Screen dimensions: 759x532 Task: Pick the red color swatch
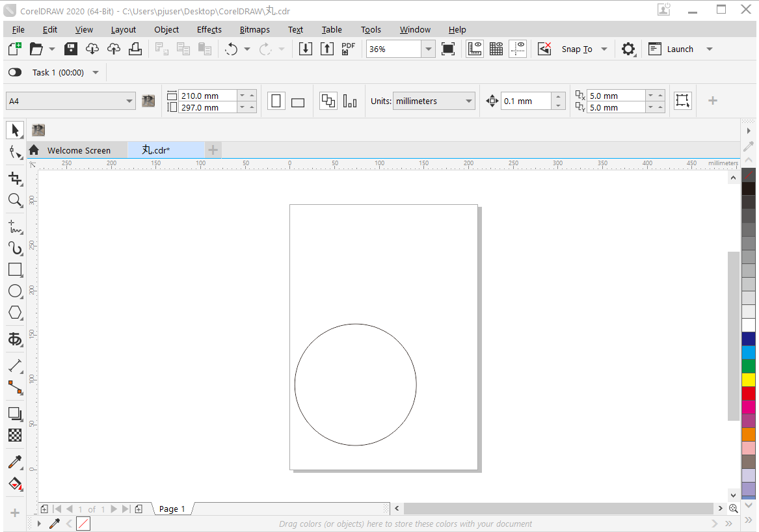pos(749,393)
